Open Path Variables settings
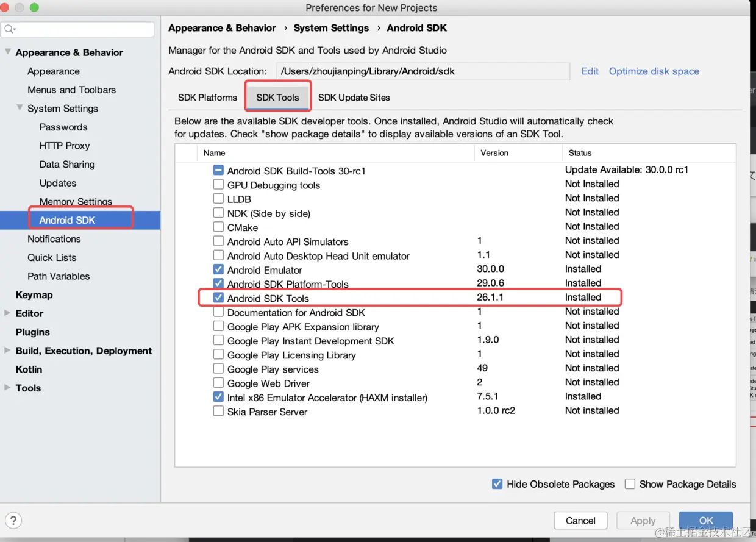The width and height of the screenshot is (756, 542). pos(59,276)
